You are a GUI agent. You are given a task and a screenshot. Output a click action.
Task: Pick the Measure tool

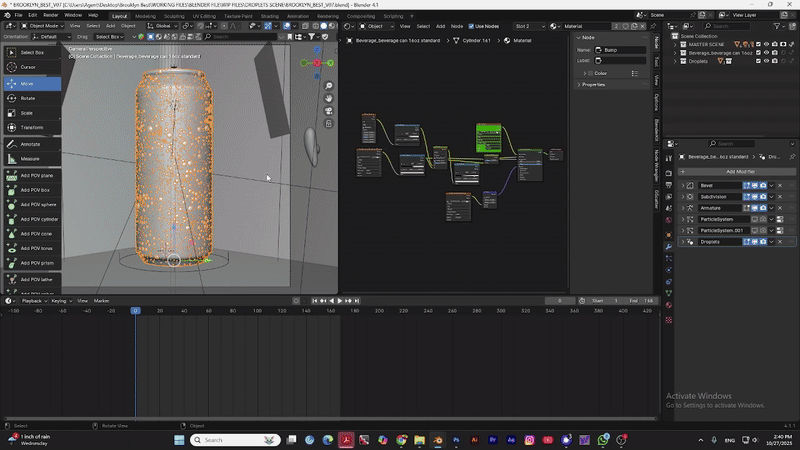tap(31, 159)
